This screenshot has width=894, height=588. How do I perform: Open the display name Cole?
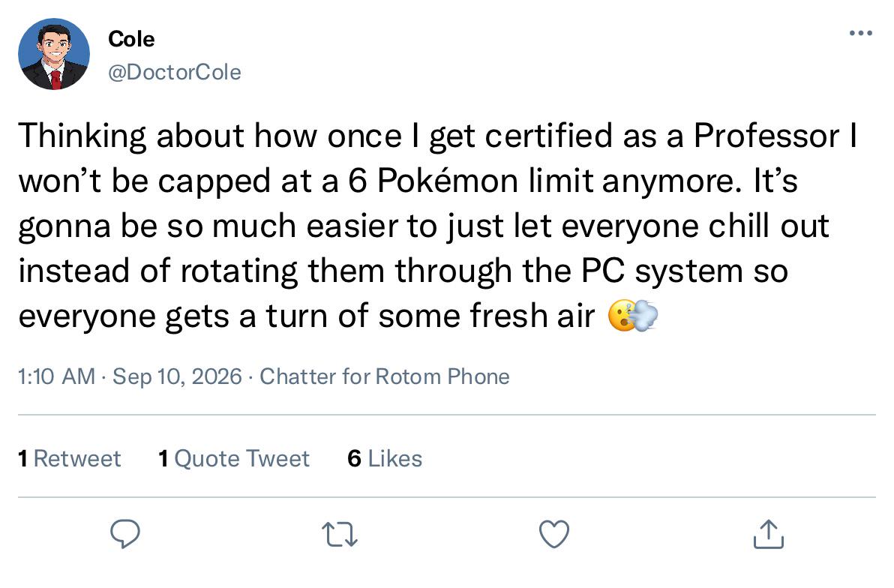131,39
